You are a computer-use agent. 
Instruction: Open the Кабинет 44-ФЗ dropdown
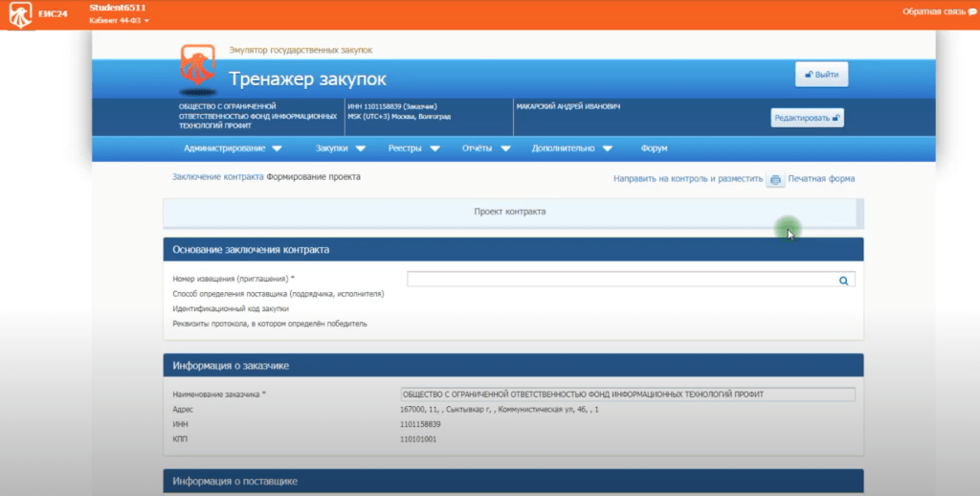click(120, 20)
